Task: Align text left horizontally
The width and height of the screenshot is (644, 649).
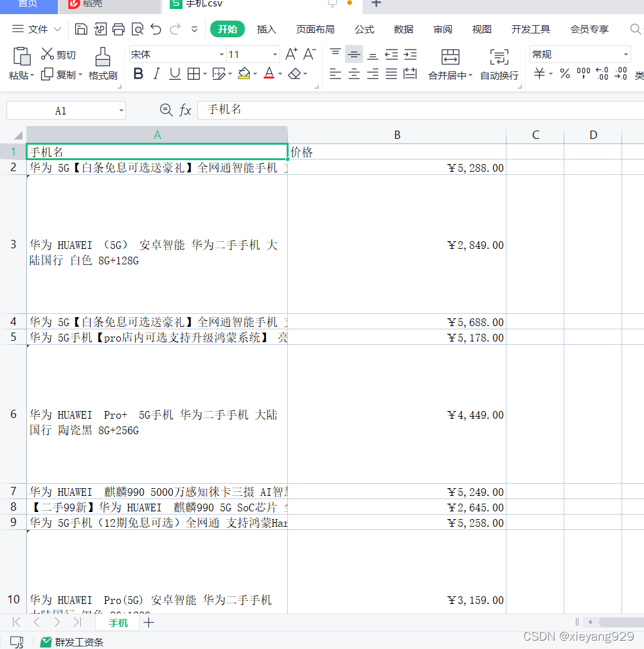Action: 335,74
